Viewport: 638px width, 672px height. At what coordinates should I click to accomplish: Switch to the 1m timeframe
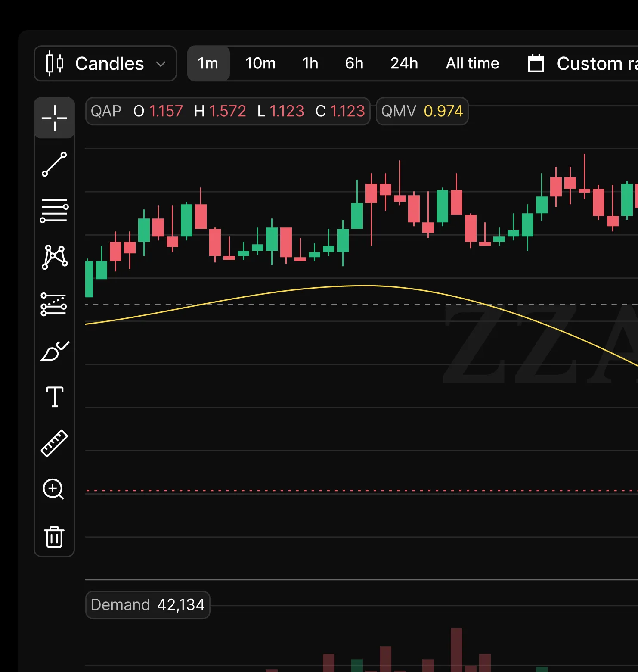click(x=208, y=63)
